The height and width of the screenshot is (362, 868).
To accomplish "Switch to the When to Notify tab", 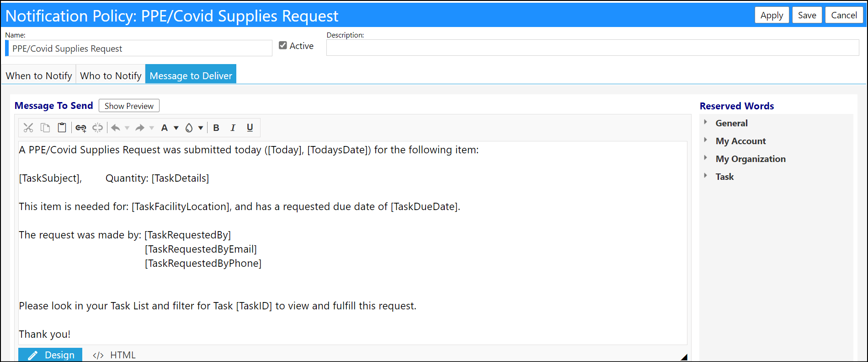I will click(x=39, y=75).
